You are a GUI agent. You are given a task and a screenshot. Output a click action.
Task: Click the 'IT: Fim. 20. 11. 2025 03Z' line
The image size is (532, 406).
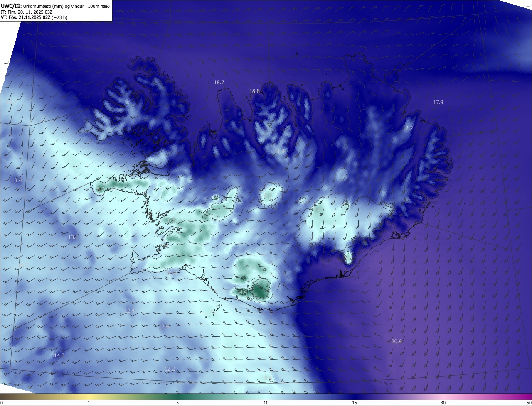[x=27, y=12]
